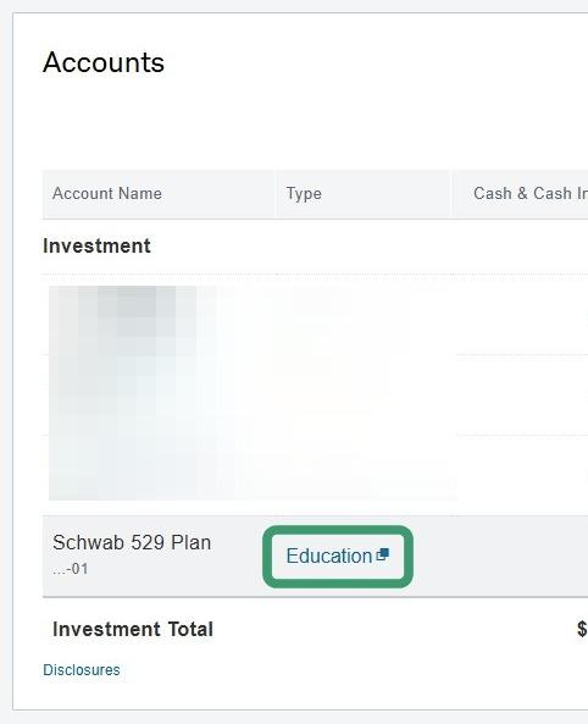Click the cash cell of second blurred row

pos(522,394)
